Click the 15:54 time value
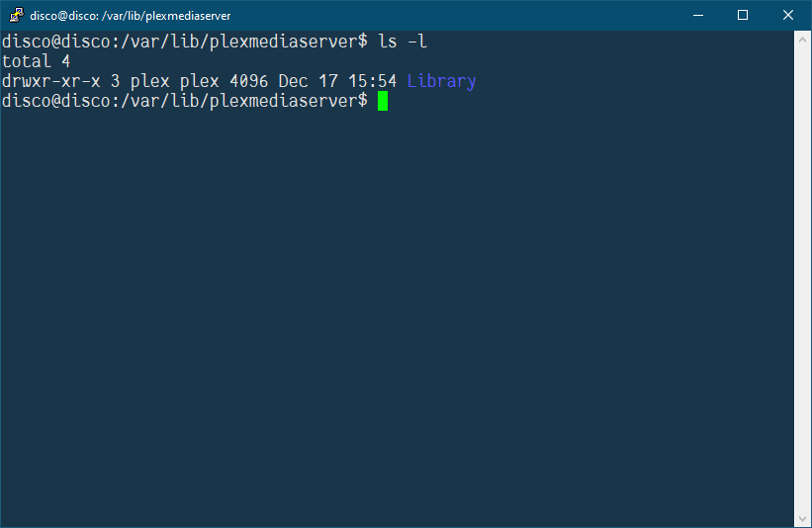This screenshot has height=528, width=812. pyautogui.click(x=372, y=81)
